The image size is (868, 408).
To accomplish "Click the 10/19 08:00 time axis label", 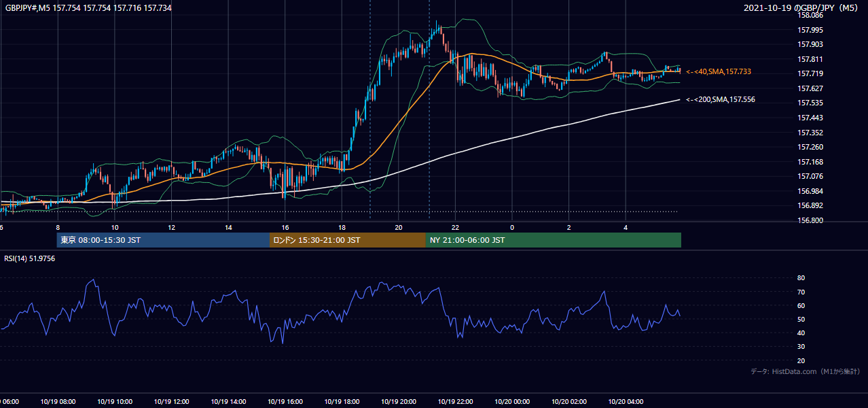I will tap(58, 402).
